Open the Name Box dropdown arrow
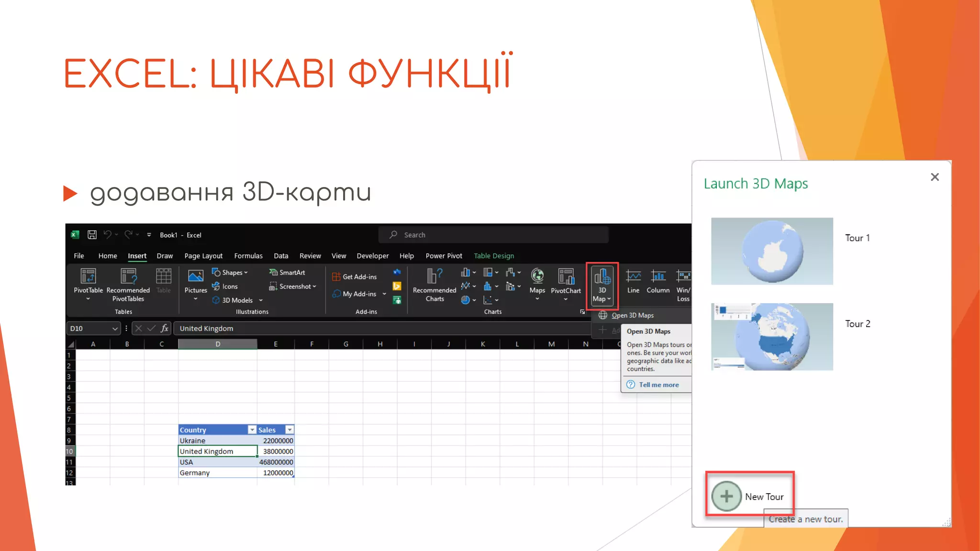 click(115, 328)
